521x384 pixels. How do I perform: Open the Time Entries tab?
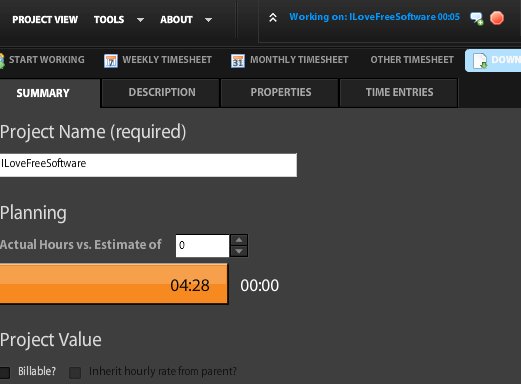point(399,93)
